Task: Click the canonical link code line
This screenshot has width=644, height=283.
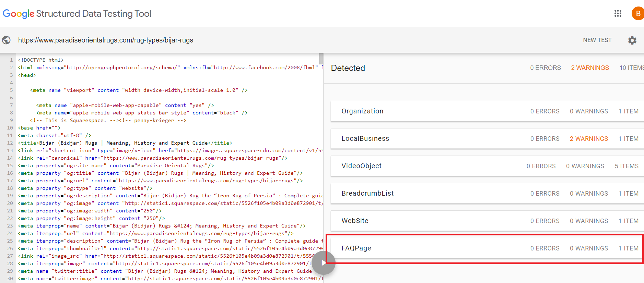Action: coord(153,158)
